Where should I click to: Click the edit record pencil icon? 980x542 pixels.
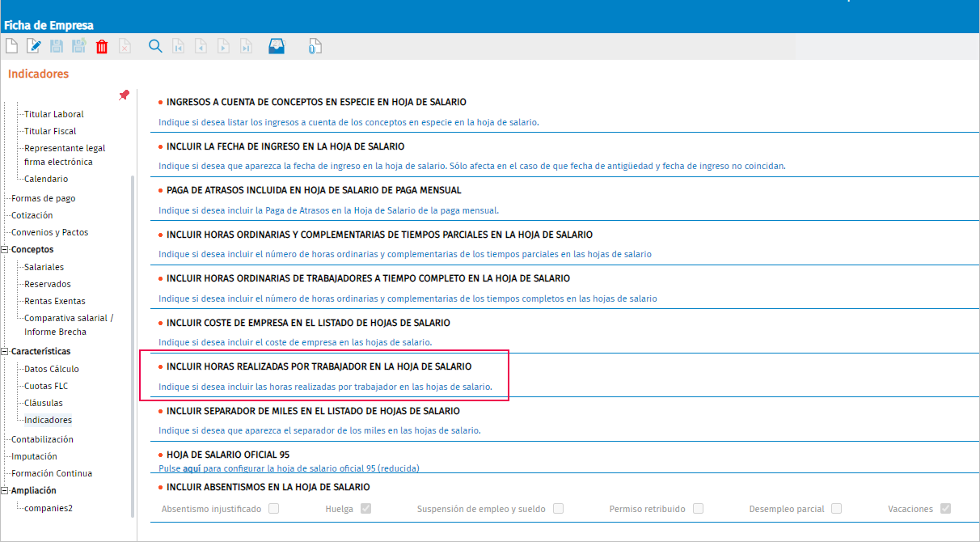(34, 47)
